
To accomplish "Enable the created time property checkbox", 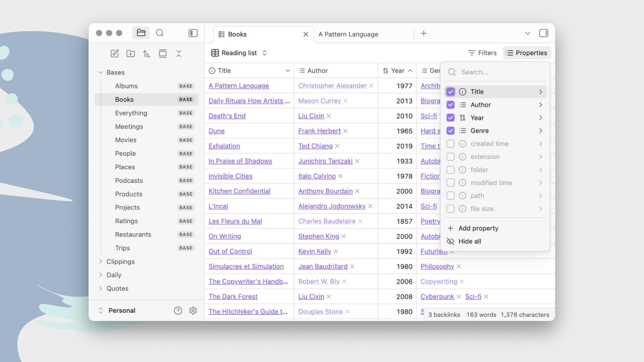I will tap(450, 144).
